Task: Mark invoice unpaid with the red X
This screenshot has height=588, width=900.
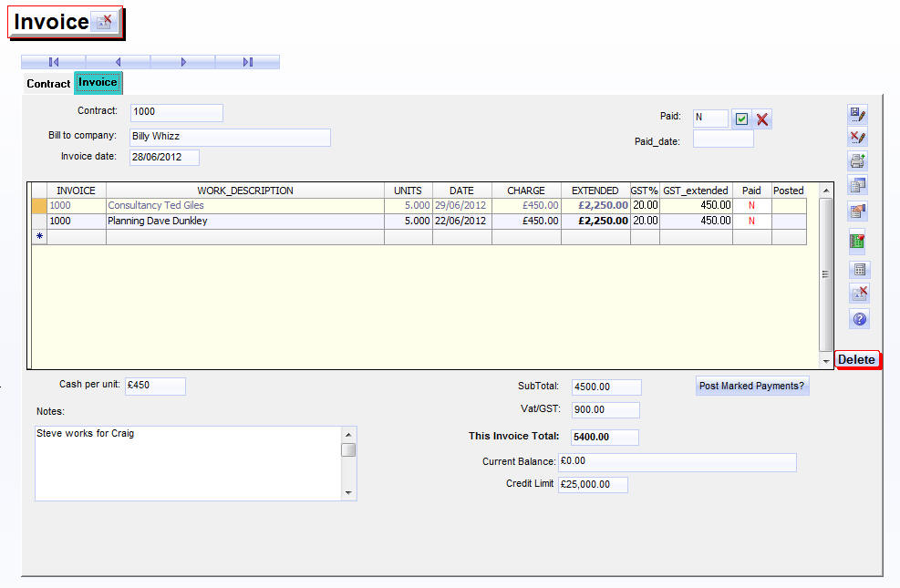Action: (x=762, y=119)
